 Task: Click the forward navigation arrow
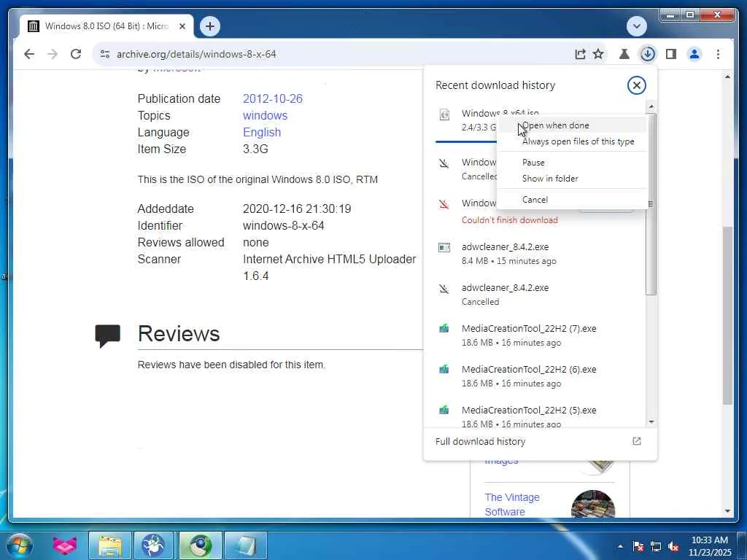(x=53, y=54)
